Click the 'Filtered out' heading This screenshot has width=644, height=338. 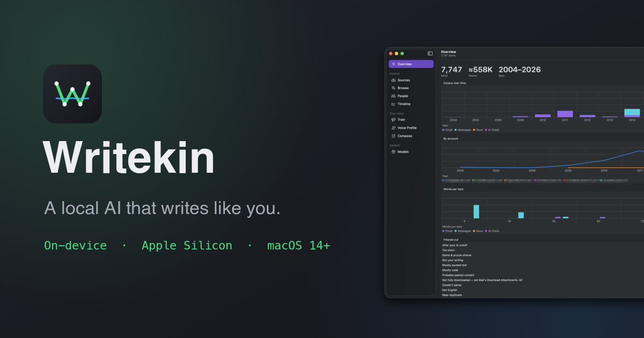[x=451, y=240]
